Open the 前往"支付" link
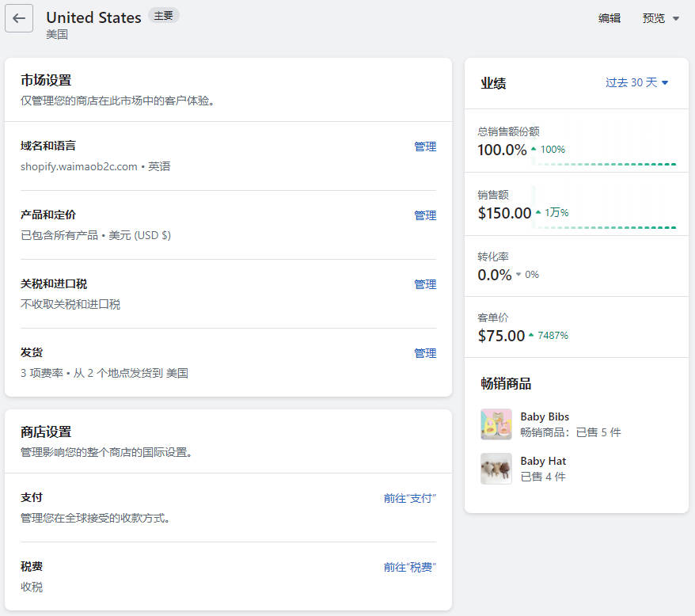695x616 pixels. coord(410,499)
